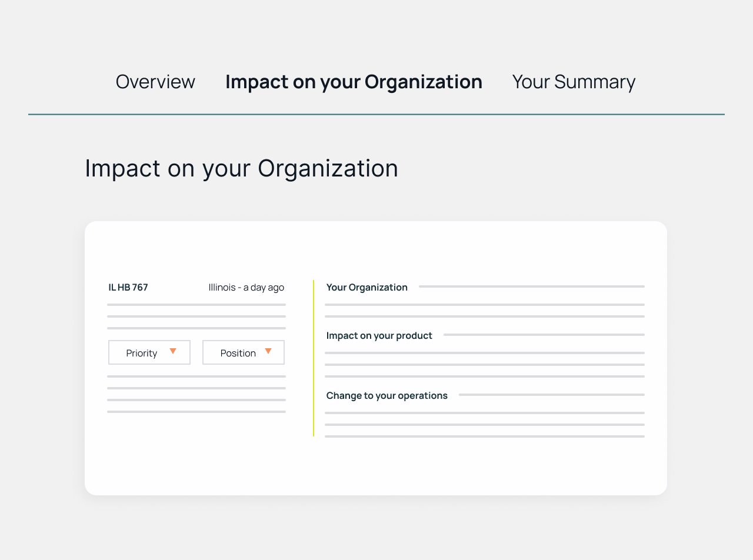Click the orange arrow beside Priority
Image resolution: width=753 pixels, height=560 pixels.
(173, 351)
